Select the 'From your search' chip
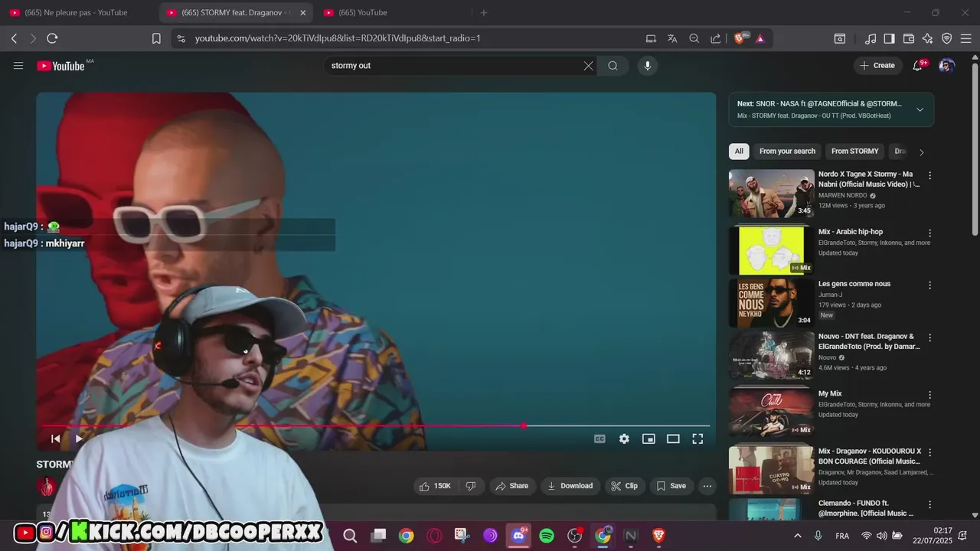980x551 pixels. [787, 152]
